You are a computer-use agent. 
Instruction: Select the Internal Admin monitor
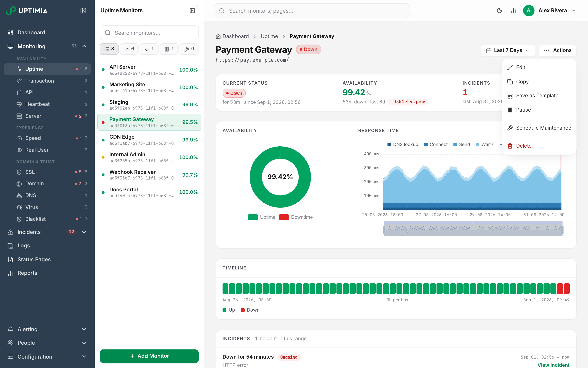tap(149, 157)
